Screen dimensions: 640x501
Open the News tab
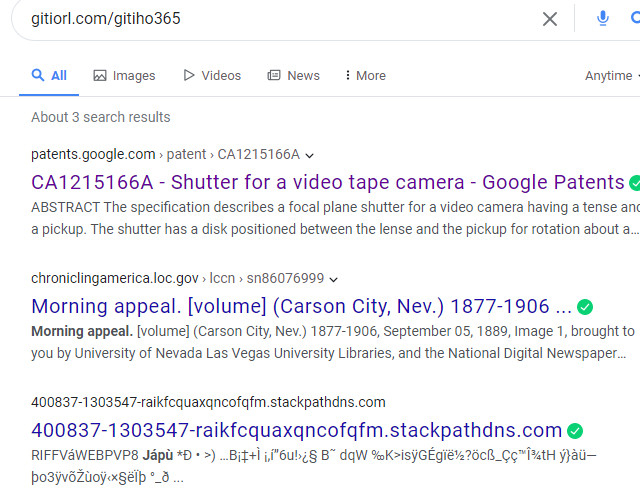293,76
